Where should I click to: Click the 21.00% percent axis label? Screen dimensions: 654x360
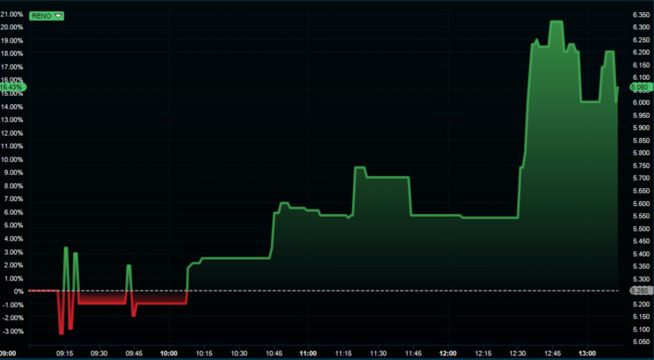(12, 14)
